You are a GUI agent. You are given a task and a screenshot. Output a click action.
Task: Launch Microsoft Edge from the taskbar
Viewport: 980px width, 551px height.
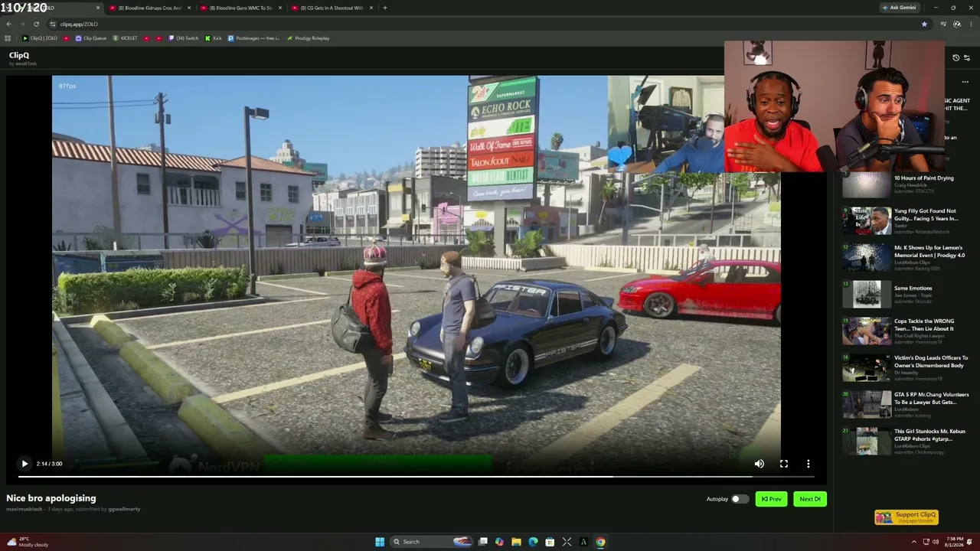[533, 542]
